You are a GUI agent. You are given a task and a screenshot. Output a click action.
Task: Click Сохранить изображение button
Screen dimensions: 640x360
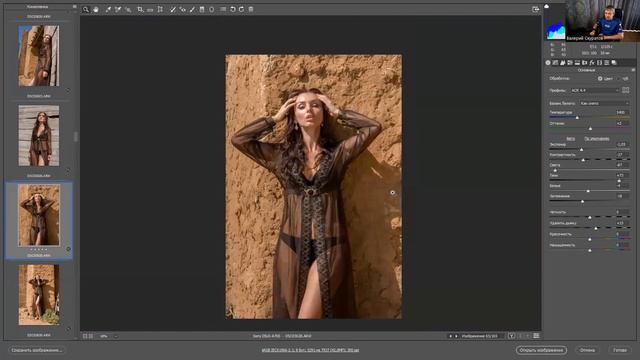(x=37, y=350)
